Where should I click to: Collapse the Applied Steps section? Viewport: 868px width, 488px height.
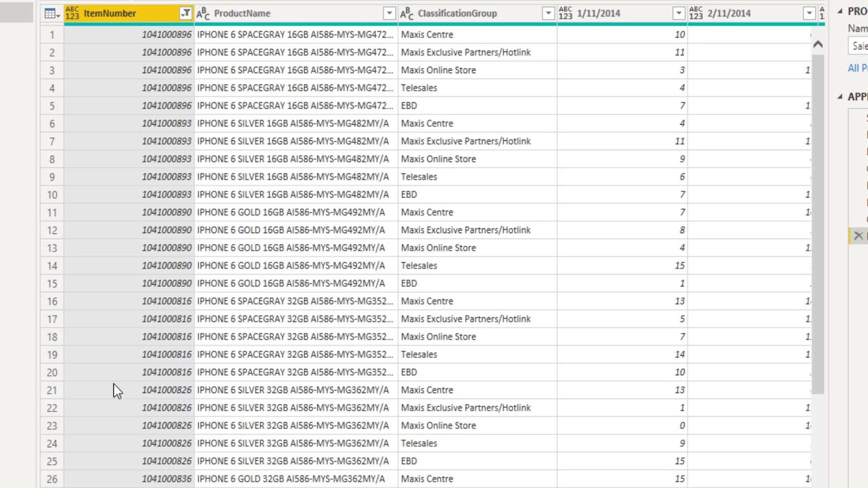(x=840, y=97)
